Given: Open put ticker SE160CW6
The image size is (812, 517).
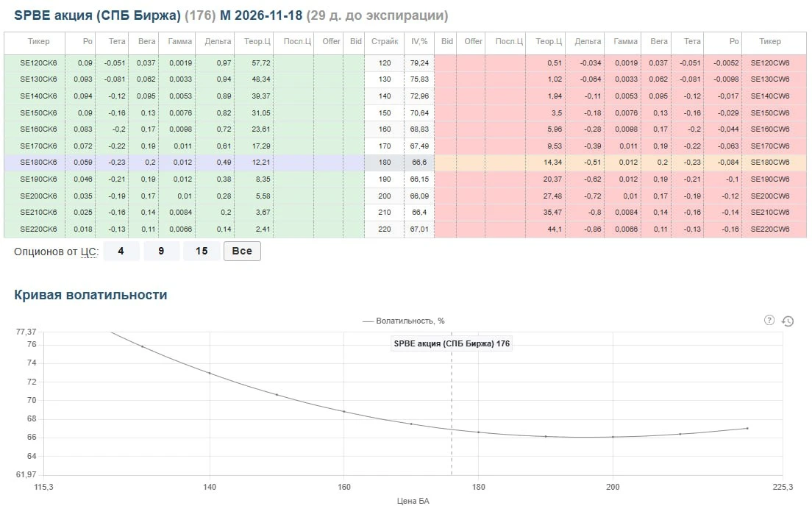Looking at the screenshot, I should [x=770, y=129].
